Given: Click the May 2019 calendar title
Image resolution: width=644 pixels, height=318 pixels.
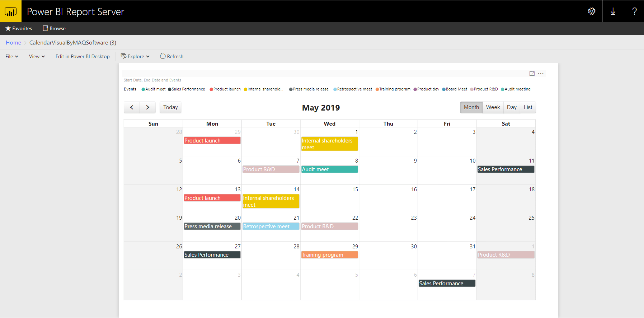Looking at the screenshot, I should click(321, 108).
